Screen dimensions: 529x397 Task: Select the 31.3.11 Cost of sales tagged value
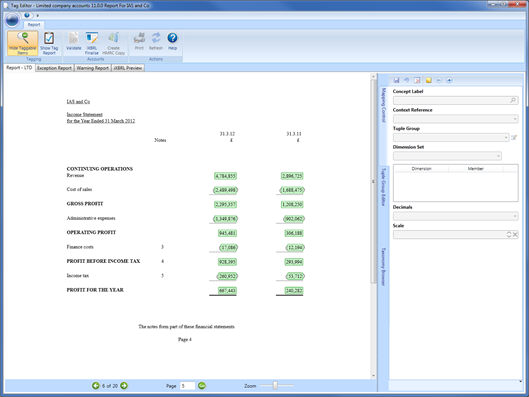292,190
